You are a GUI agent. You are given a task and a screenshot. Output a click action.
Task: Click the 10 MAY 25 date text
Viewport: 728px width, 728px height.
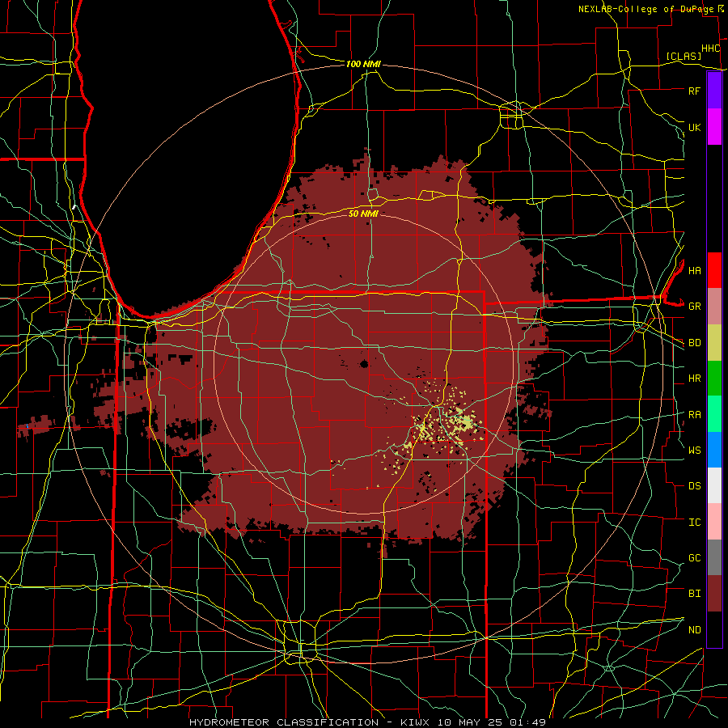coord(472,722)
